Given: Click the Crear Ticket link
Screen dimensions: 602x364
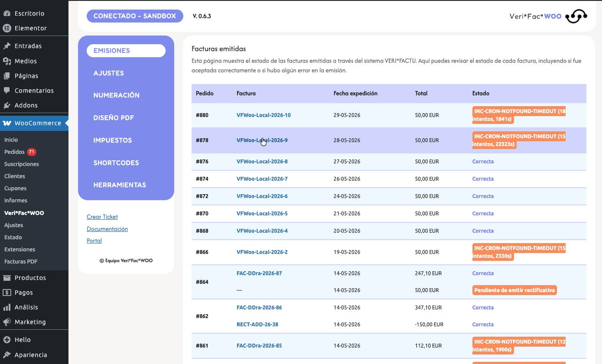Looking at the screenshot, I should (102, 217).
